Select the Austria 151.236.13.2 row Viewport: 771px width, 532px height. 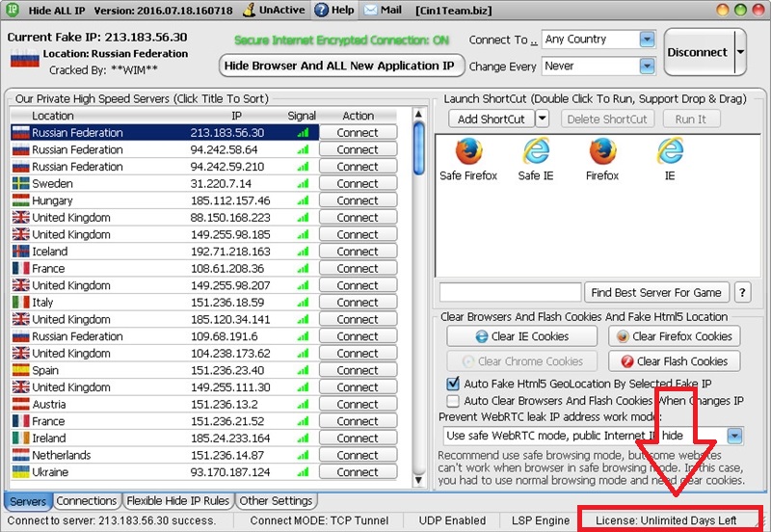pyautogui.click(x=165, y=404)
